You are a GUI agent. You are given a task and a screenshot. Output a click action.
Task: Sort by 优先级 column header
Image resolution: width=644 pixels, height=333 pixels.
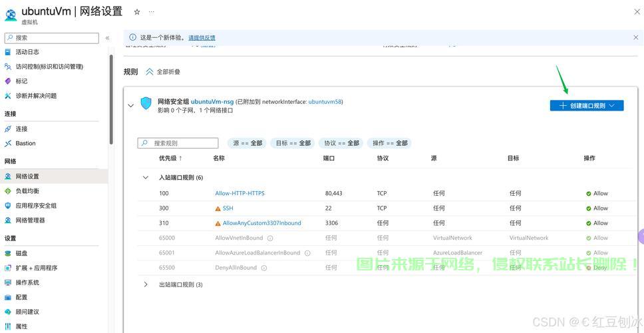coord(170,158)
